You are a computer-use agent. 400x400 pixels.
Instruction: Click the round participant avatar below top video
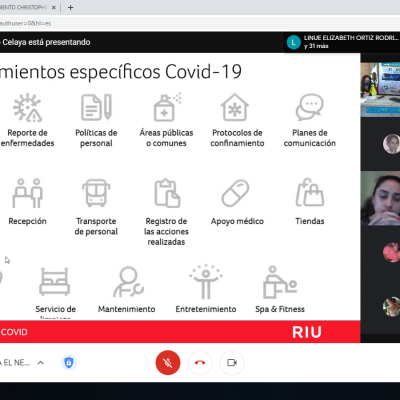tap(391, 144)
